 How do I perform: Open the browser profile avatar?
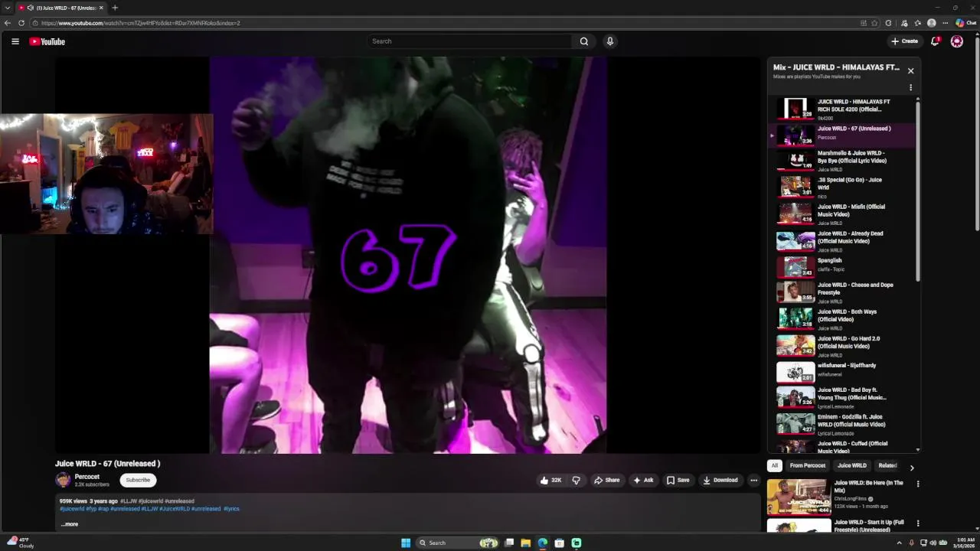point(932,23)
